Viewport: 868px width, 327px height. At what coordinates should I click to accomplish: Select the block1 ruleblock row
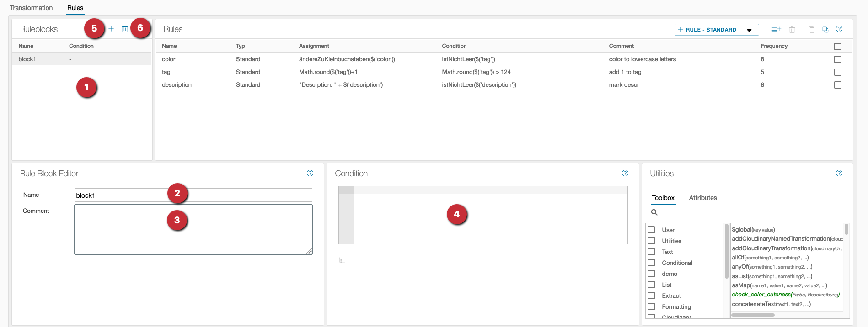click(x=81, y=59)
